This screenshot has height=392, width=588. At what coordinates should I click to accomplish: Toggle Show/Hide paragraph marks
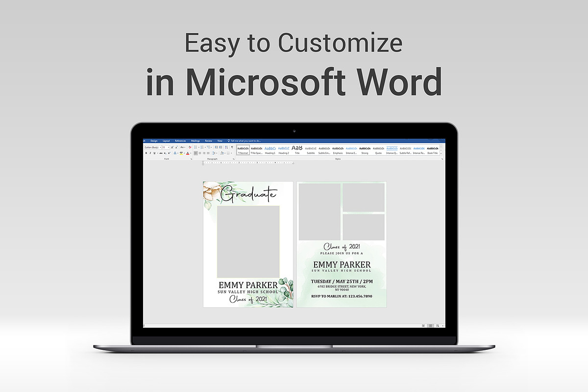coord(232,147)
